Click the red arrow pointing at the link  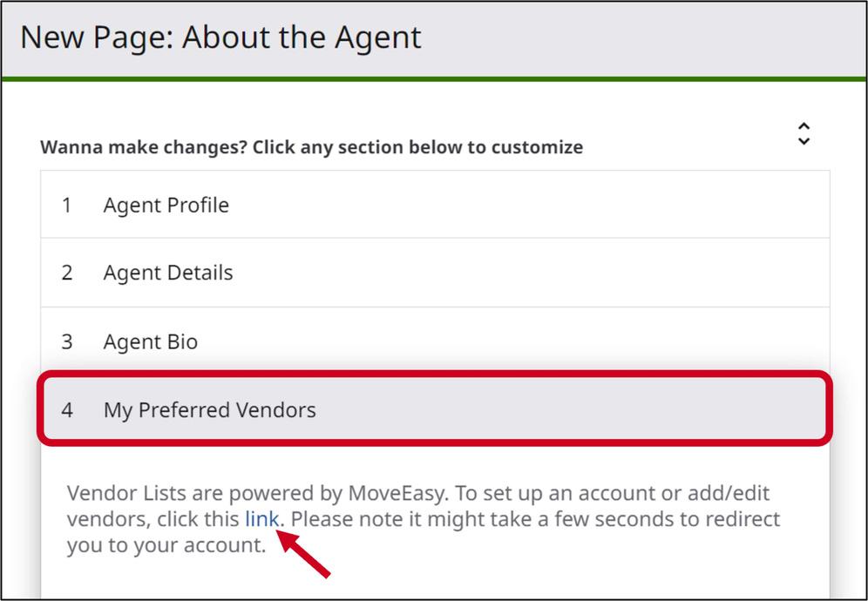click(305, 555)
